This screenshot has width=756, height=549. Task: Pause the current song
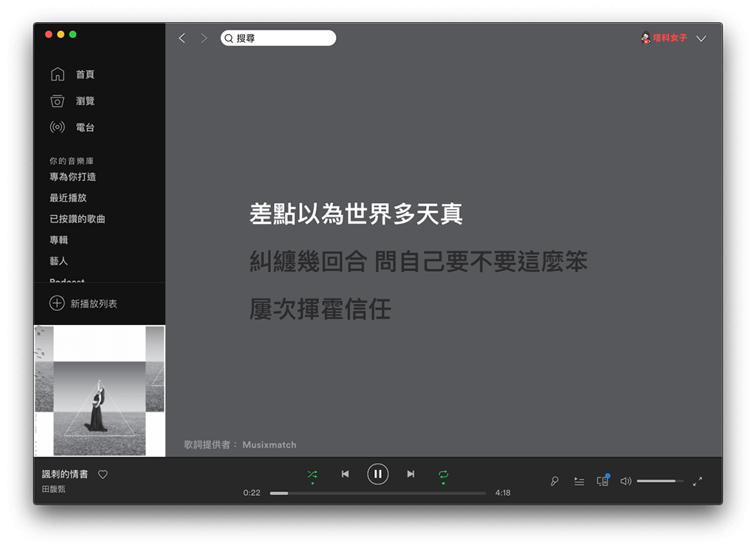pos(378,474)
